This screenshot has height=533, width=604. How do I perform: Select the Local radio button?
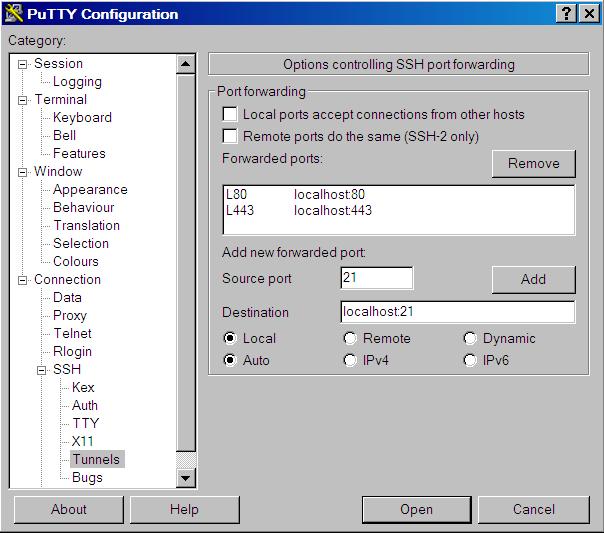click(230, 338)
